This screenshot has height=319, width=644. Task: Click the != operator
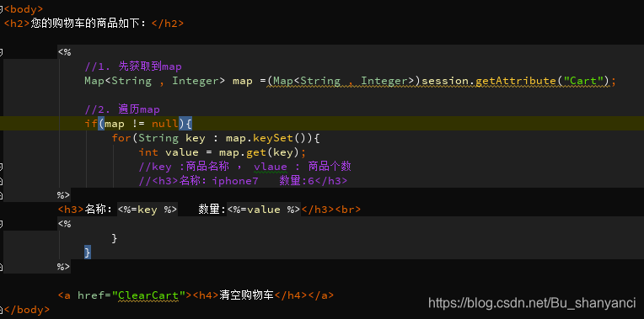pos(138,124)
